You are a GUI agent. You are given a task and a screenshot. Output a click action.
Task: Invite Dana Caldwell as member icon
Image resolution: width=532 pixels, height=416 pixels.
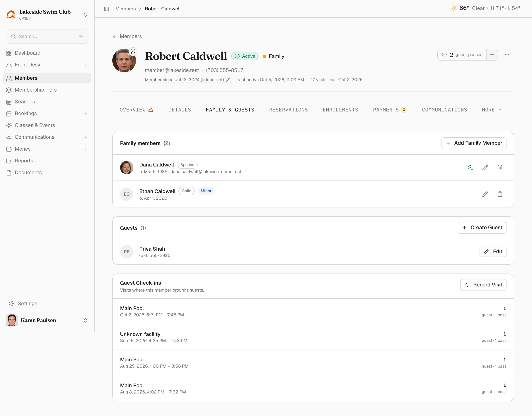tap(470, 168)
